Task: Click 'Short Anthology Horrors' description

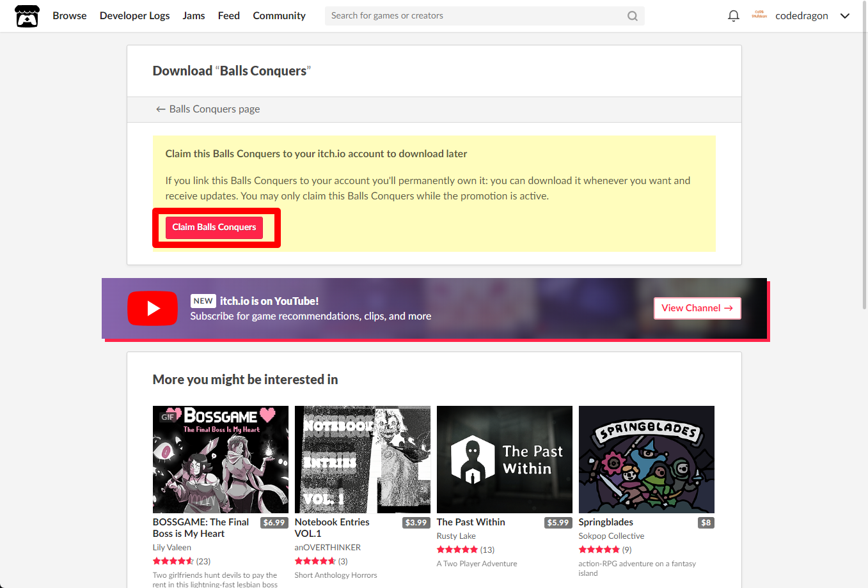Action: 336,575
